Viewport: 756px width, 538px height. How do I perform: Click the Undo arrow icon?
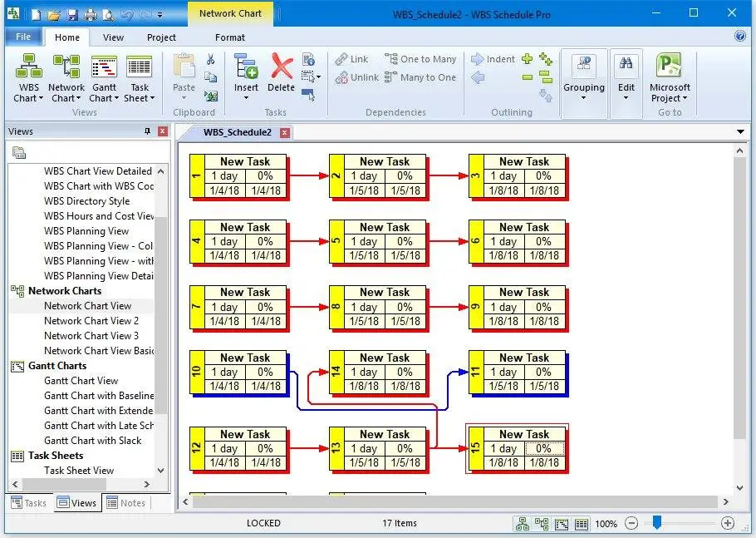pyautogui.click(x=127, y=14)
